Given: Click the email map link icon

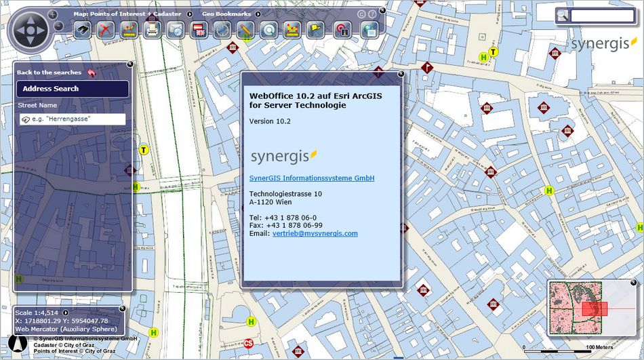Looking at the screenshot, I should click(176, 30).
